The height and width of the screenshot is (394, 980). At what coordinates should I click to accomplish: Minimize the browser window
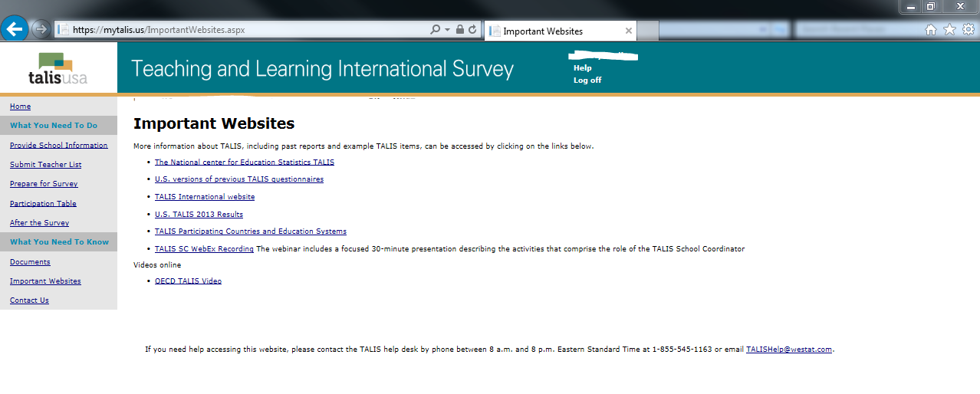click(x=912, y=6)
